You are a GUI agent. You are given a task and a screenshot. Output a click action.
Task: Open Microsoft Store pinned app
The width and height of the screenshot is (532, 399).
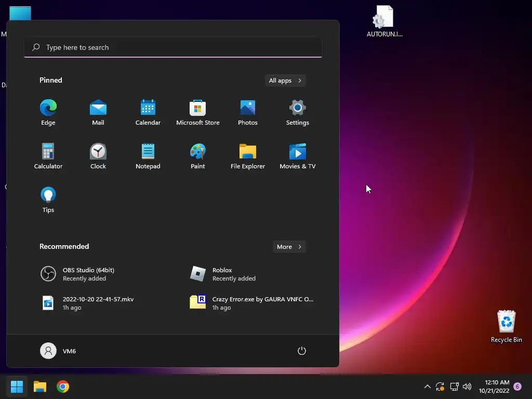click(198, 113)
